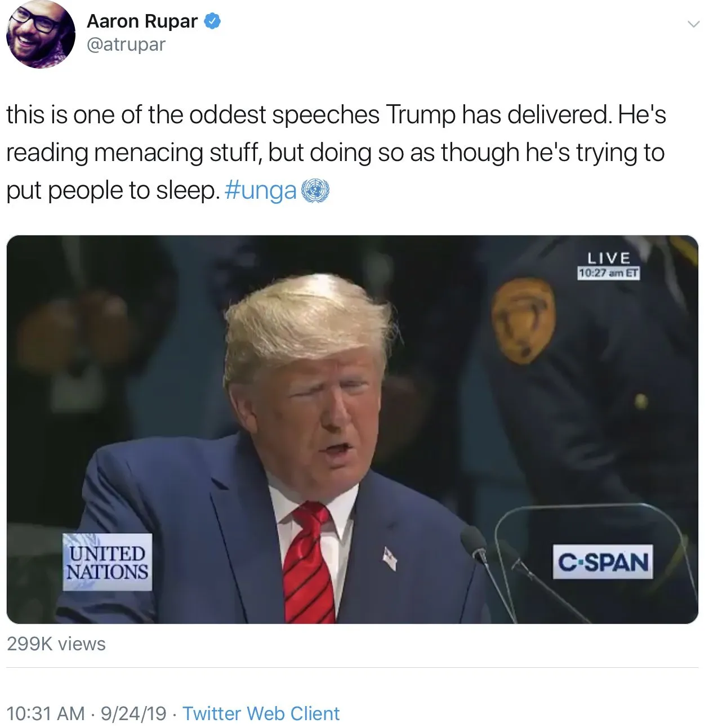Click the flag lapel pin in video
709x728 pixels.
[x=390, y=558]
